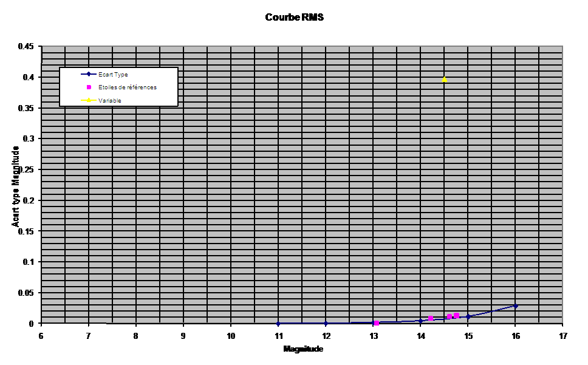Viewport: 588px width, 365px height.
Task: Click the blue diamond legend marker
Action: tap(89, 74)
